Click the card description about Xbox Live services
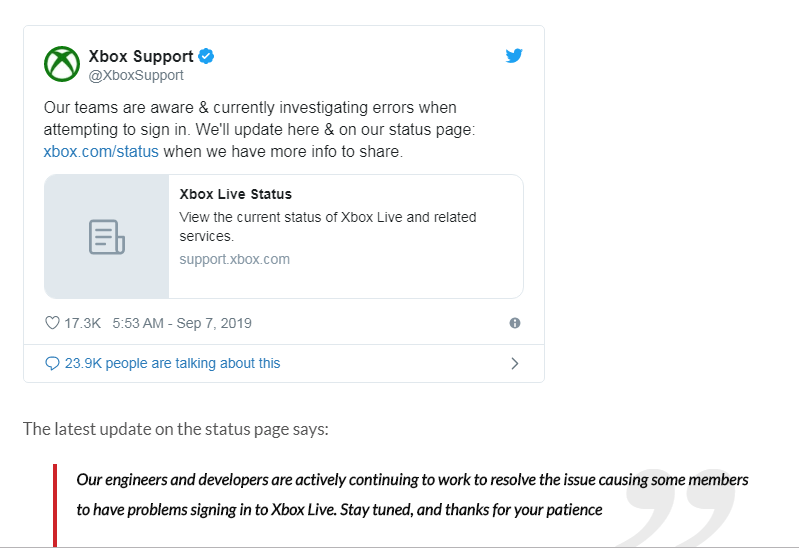 point(328,226)
